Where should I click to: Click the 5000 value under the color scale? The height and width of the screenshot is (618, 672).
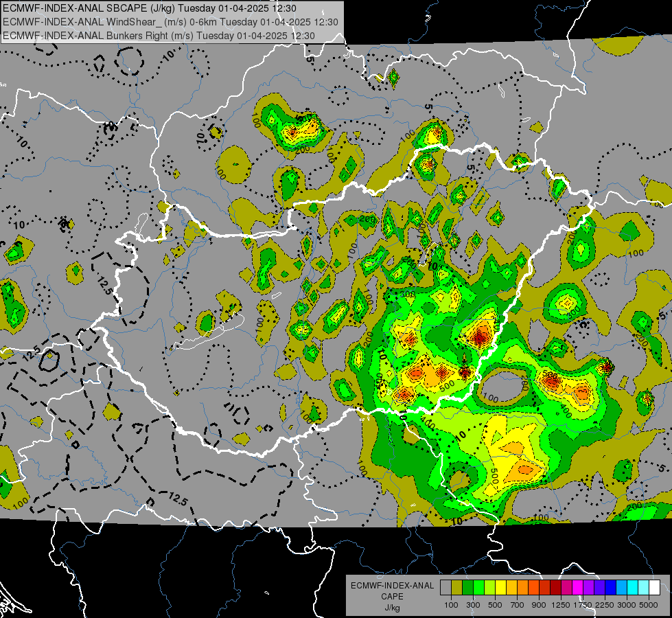coord(649,605)
